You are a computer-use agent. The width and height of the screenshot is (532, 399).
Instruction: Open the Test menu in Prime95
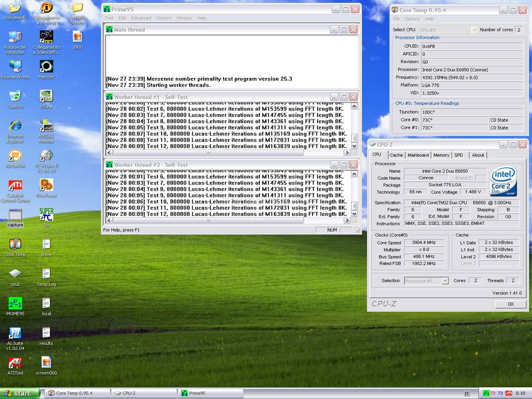point(109,18)
